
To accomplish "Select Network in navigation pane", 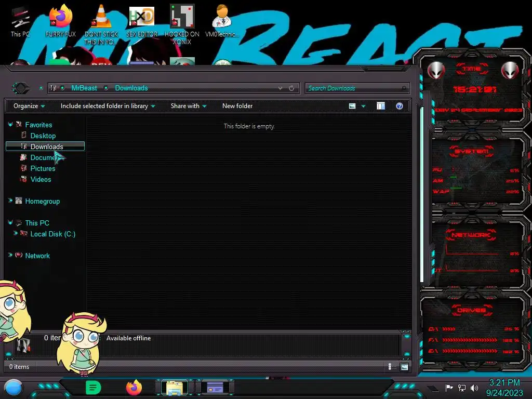I will pyautogui.click(x=37, y=256).
